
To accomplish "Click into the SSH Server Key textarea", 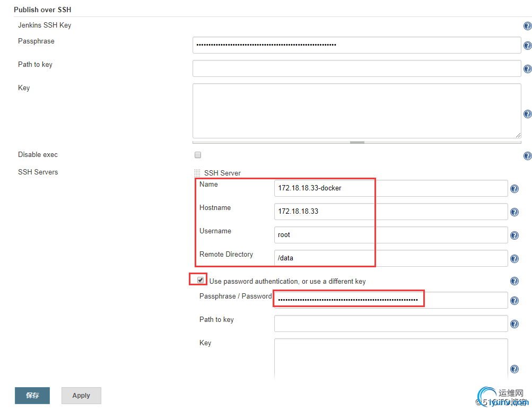I will click(x=391, y=359).
